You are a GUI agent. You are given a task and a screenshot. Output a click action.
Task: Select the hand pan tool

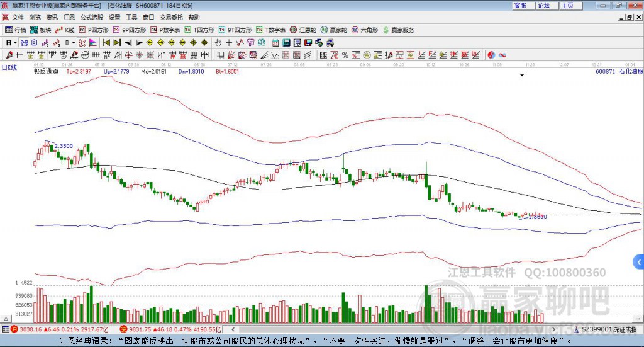pos(218,43)
